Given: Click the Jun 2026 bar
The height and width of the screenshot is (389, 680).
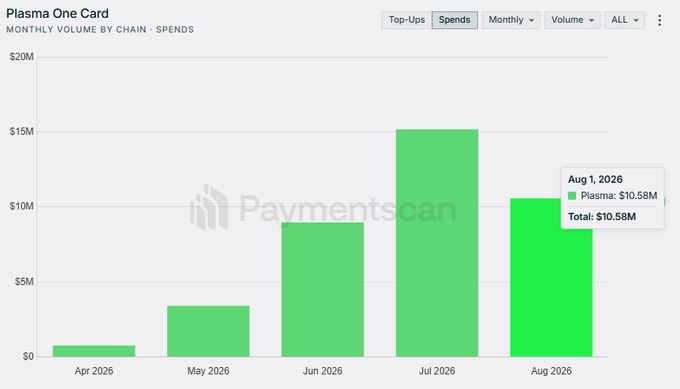Looking at the screenshot, I should [x=323, y=290].
